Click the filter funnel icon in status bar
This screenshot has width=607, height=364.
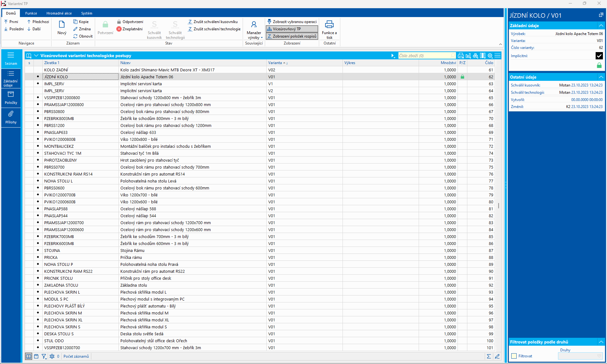click(x=44, y=356)
